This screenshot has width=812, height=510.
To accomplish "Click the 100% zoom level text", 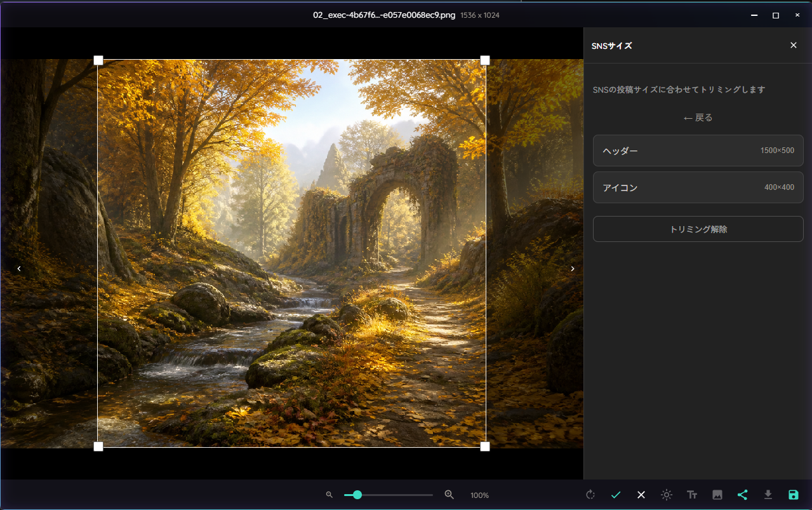I will point(480,495).
